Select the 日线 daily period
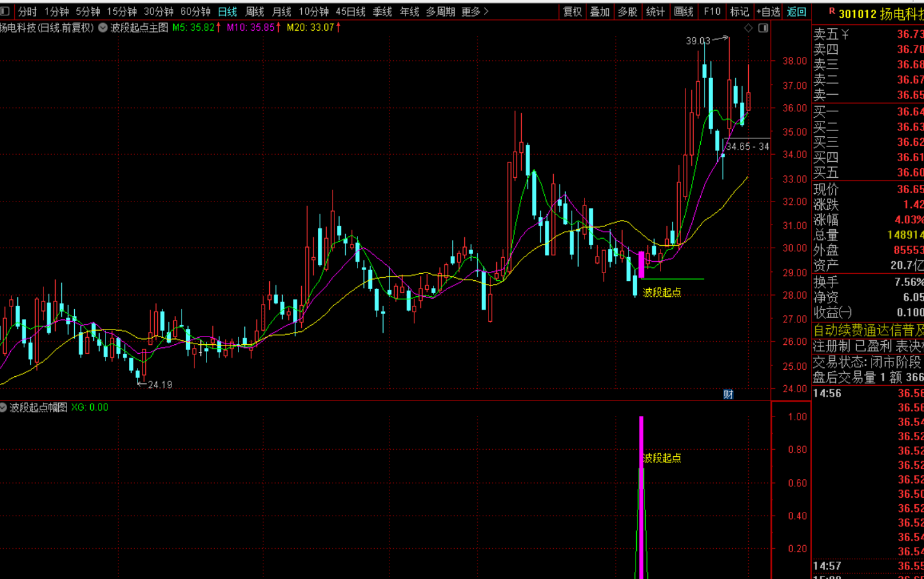924x579 pixels. point(227,12)
